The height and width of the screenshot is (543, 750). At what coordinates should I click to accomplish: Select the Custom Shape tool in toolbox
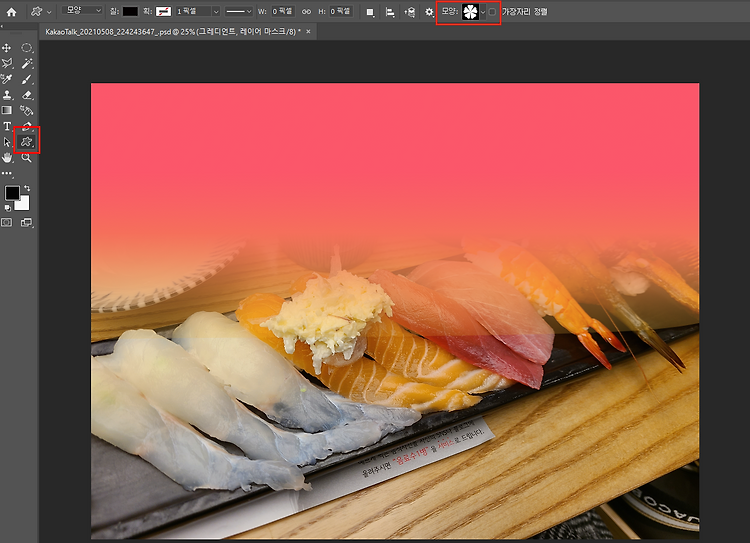26,141
